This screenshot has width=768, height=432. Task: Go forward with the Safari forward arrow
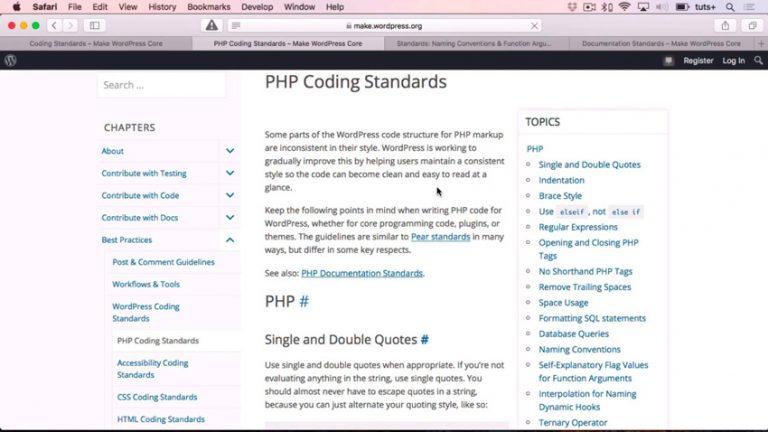tap(70, 25)
